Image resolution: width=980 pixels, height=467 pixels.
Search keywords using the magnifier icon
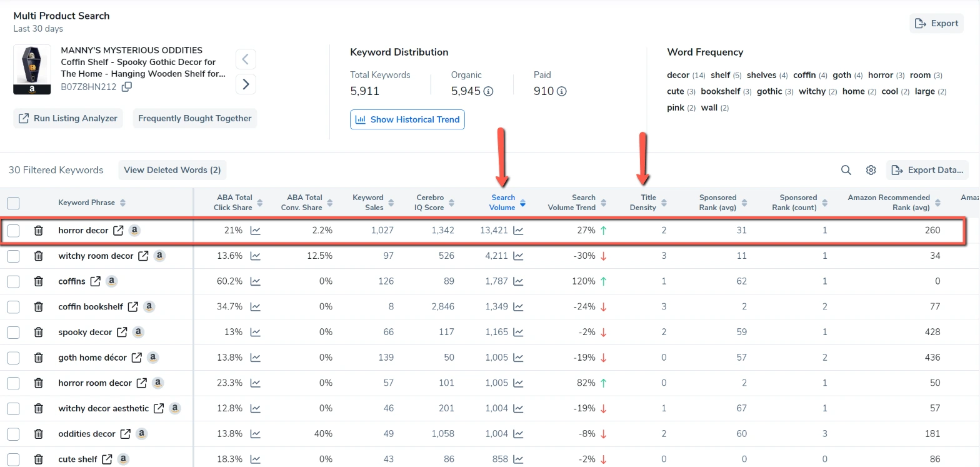coord(846,170)
